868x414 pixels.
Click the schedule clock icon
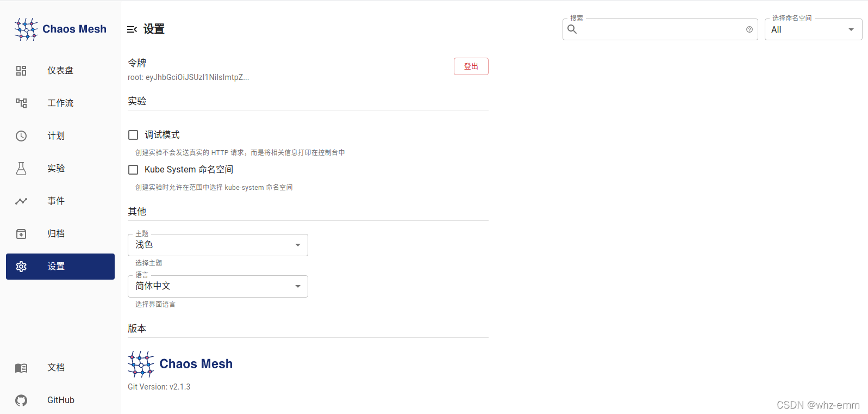pos(21,136)
